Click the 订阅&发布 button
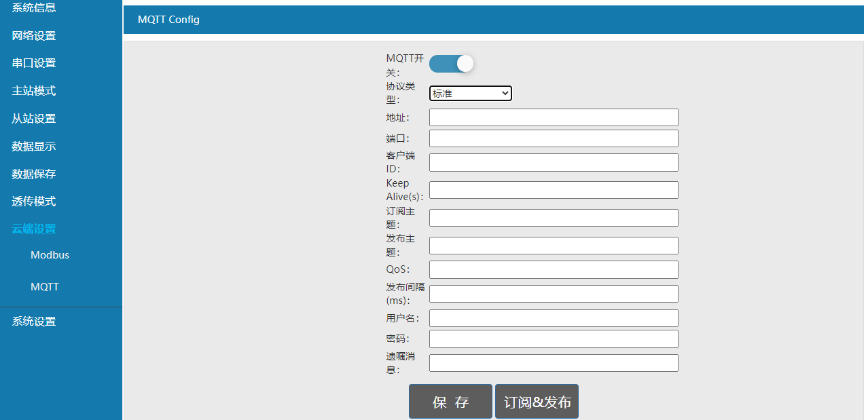Image resolution: width=868 pixels, height=420 pixels. pos(537,402)
